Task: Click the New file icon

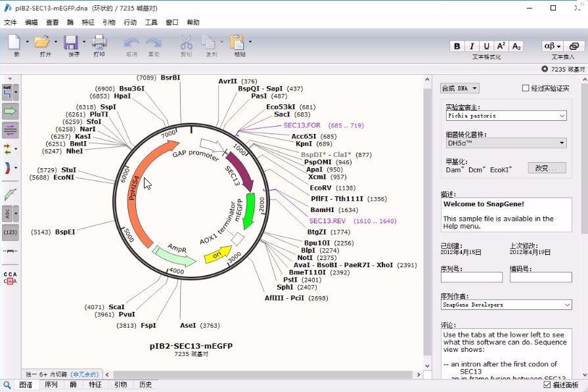Action: (14, 42)
